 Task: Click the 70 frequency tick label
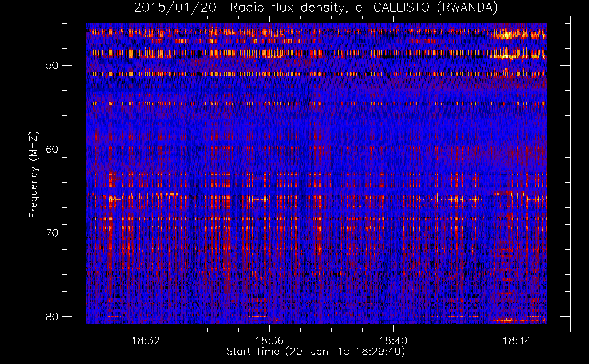[52, 233]
